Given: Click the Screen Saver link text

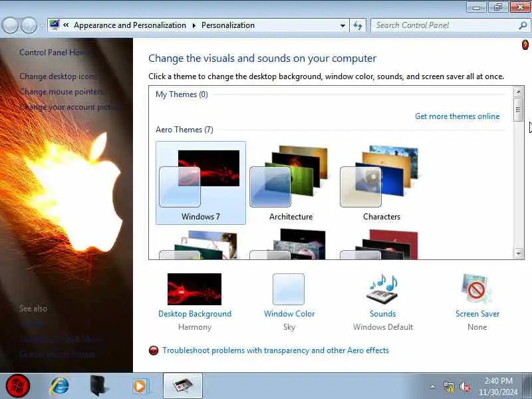Looking at the screenshot, I should coord(477,314).
